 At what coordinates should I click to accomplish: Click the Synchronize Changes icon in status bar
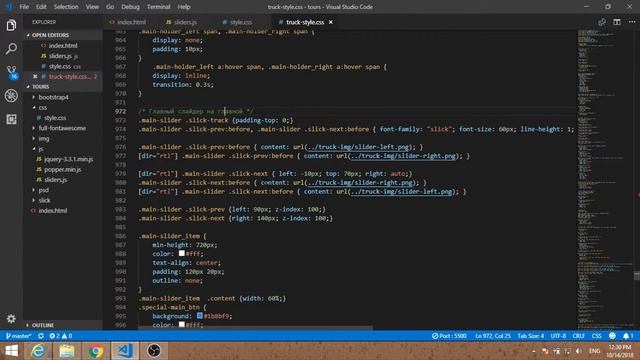[x=41, y=336]
